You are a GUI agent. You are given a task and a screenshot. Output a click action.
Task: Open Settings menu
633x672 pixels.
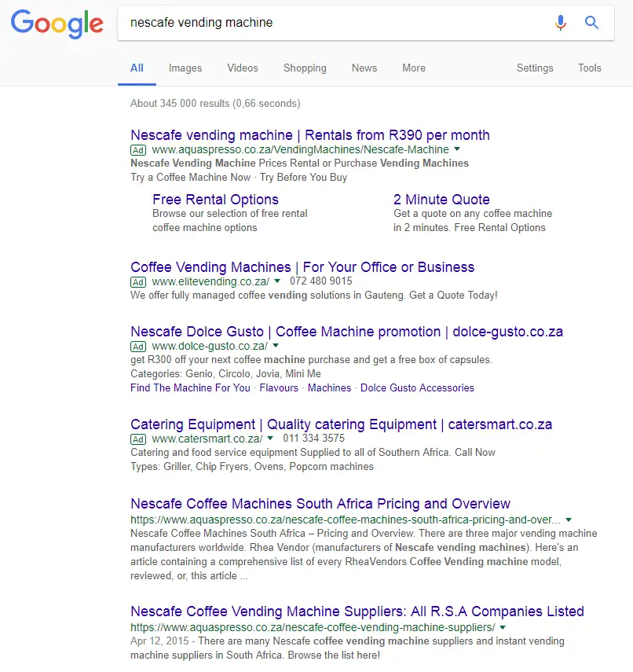coord(535,68)
